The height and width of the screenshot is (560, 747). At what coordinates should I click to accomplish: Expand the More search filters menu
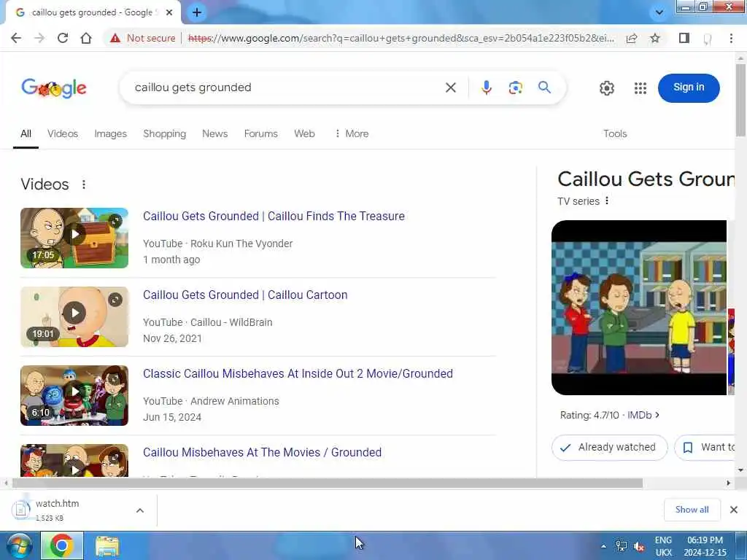[x=352, y=134]
